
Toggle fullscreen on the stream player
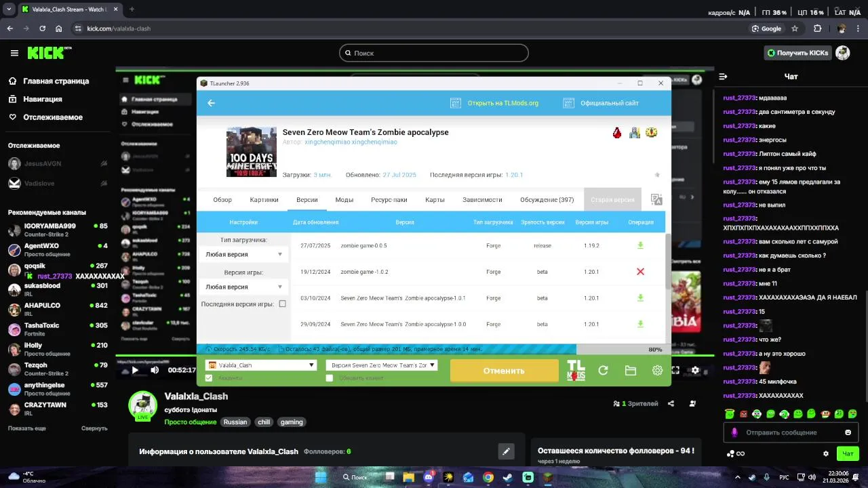(675, 370)
